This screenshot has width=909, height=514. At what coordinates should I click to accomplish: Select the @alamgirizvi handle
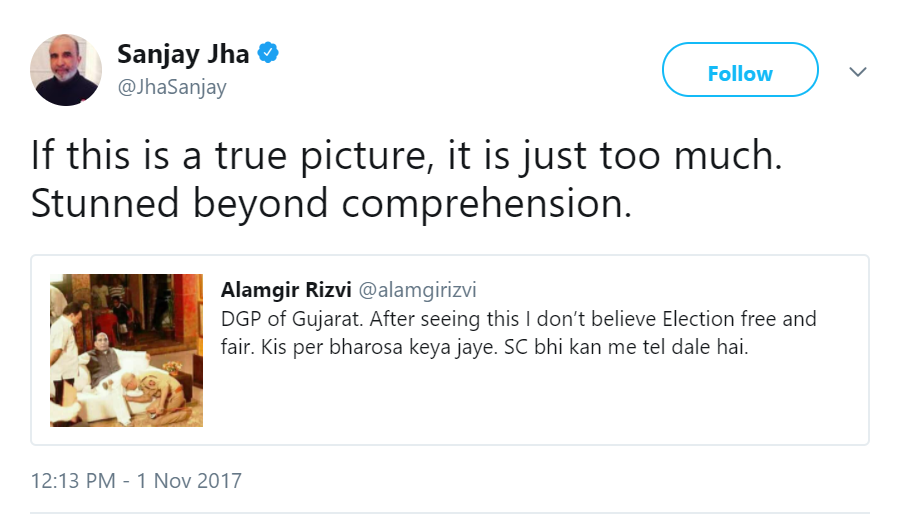[417, 290]
